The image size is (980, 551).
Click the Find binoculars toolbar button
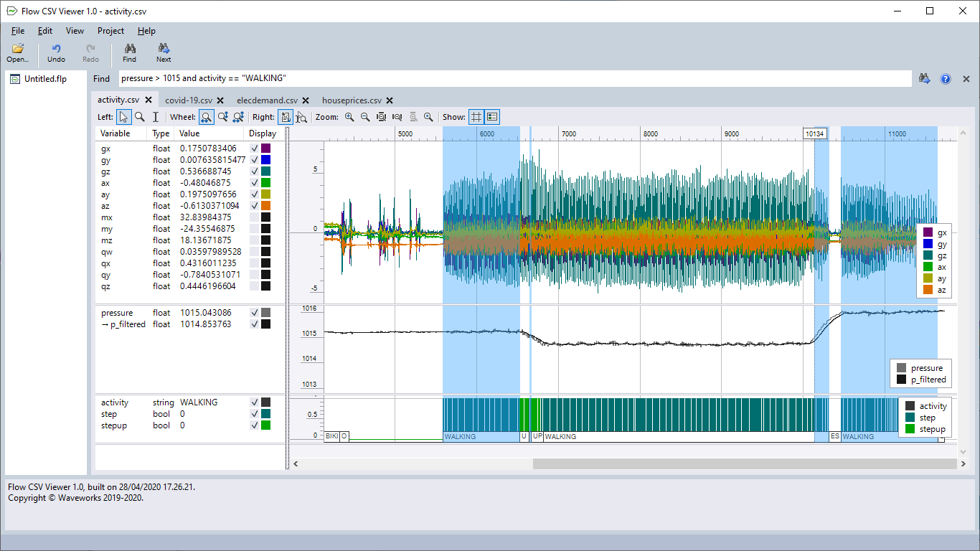pos(129,52)
